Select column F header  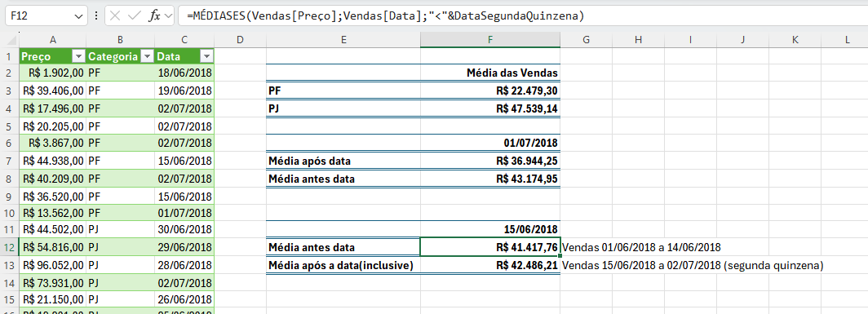click(x=490, y=39)
